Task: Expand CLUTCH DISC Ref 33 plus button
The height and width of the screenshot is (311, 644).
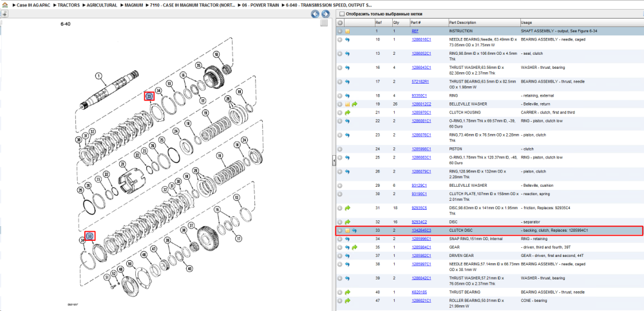Action: [340, 231]
